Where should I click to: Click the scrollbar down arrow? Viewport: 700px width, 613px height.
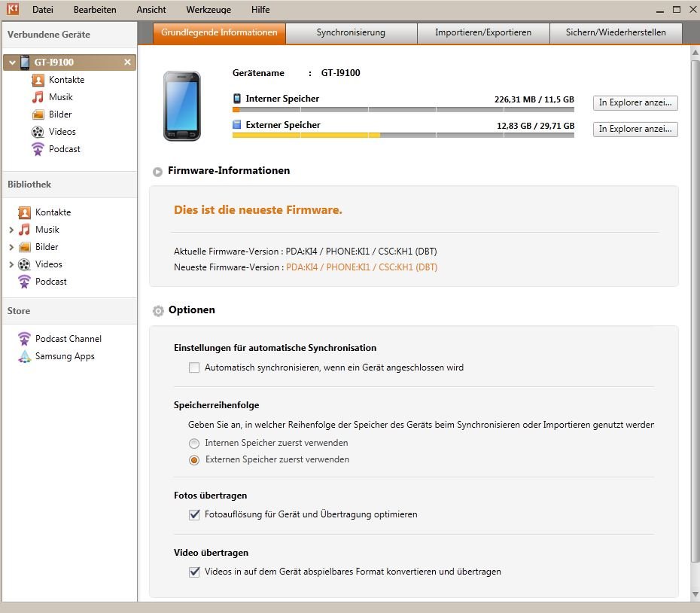pos(695,594)
